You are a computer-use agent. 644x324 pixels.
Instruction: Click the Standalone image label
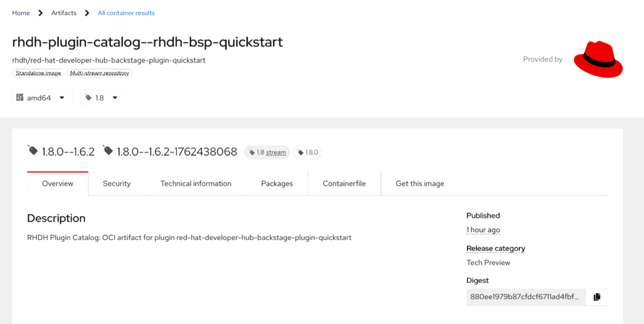(38, 73)
